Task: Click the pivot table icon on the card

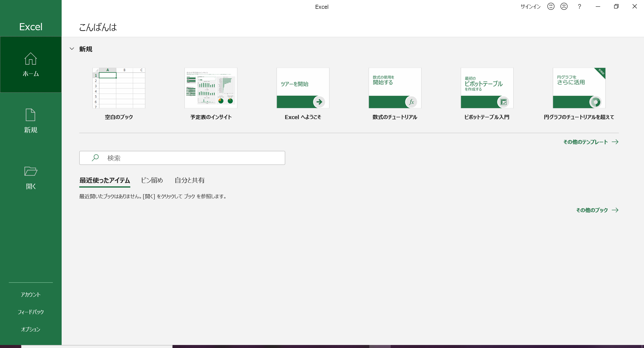Action: click(503, 102)
